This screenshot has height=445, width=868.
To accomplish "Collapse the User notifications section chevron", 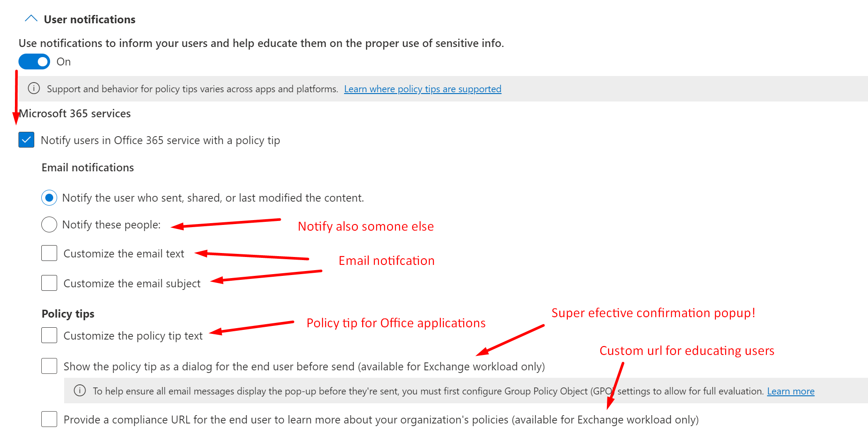I will (31, 19).
